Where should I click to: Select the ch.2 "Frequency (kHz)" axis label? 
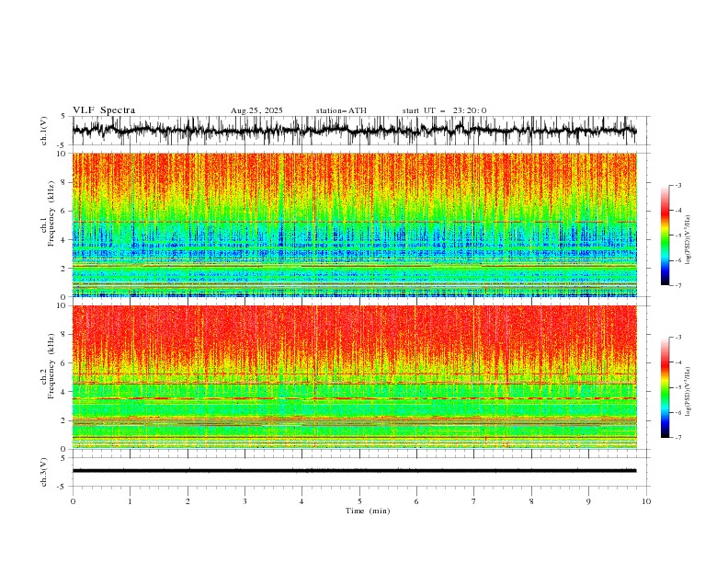pos(51,365)
